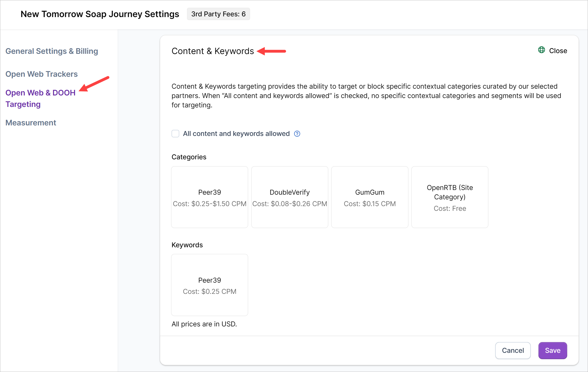The width and height of the screenshot is (588, 372).
Task: Click the New Tomorrow Soap Journey Settings title
Action: (100, 14)
